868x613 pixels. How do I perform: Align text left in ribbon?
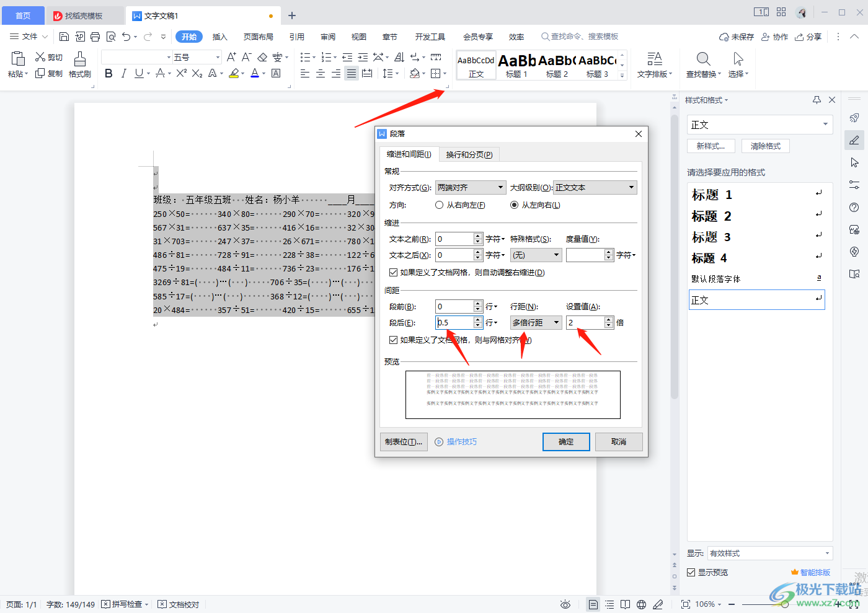[305, 74]
